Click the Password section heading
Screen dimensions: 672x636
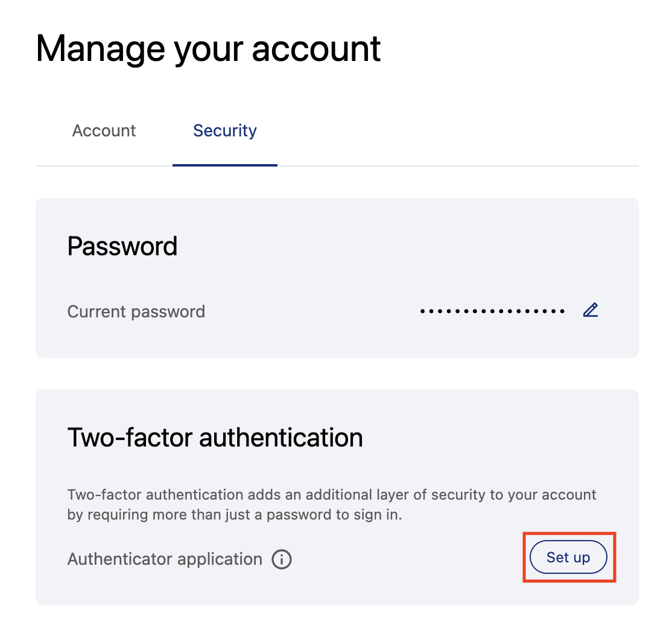click(x=122, y=246)
